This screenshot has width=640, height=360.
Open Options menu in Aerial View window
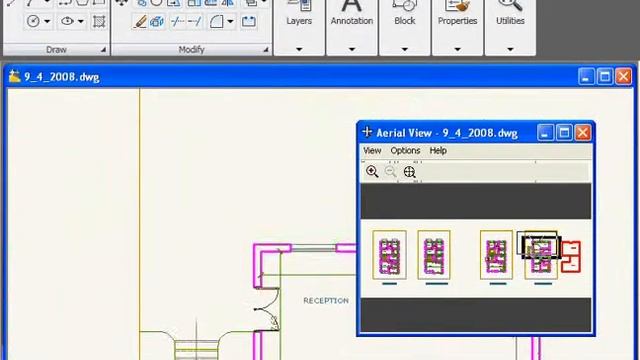point(405,151)
